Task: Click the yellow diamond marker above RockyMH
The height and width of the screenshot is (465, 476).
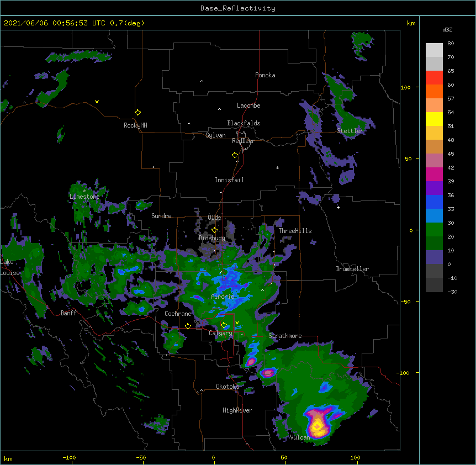Action: pyautogui.click(x=138, y=113)
